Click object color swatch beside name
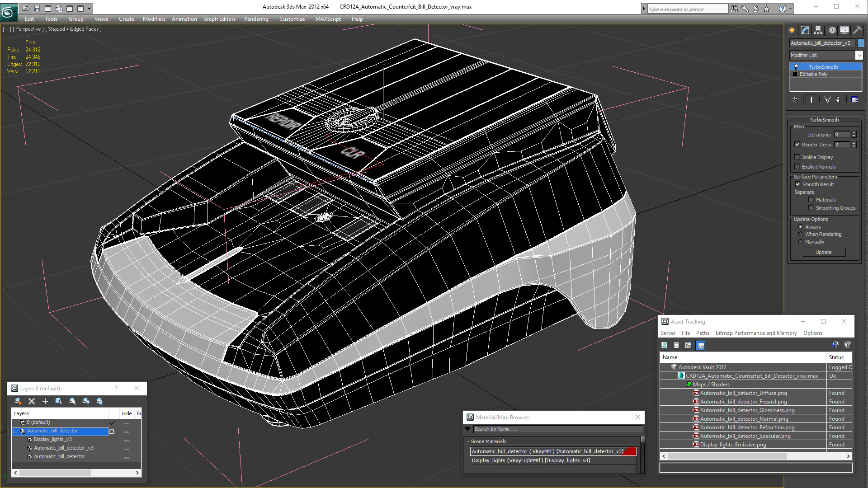Image resolution: width=868 pixels, height=488 pixels. [x=861, y=43]
